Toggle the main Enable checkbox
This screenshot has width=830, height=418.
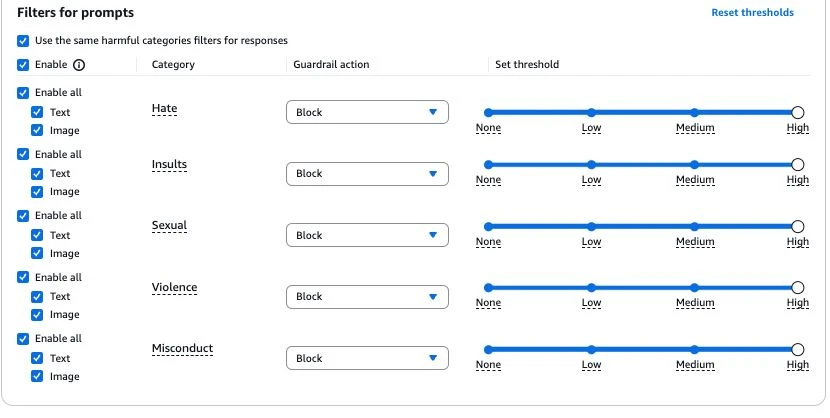(x=23, y=65)
